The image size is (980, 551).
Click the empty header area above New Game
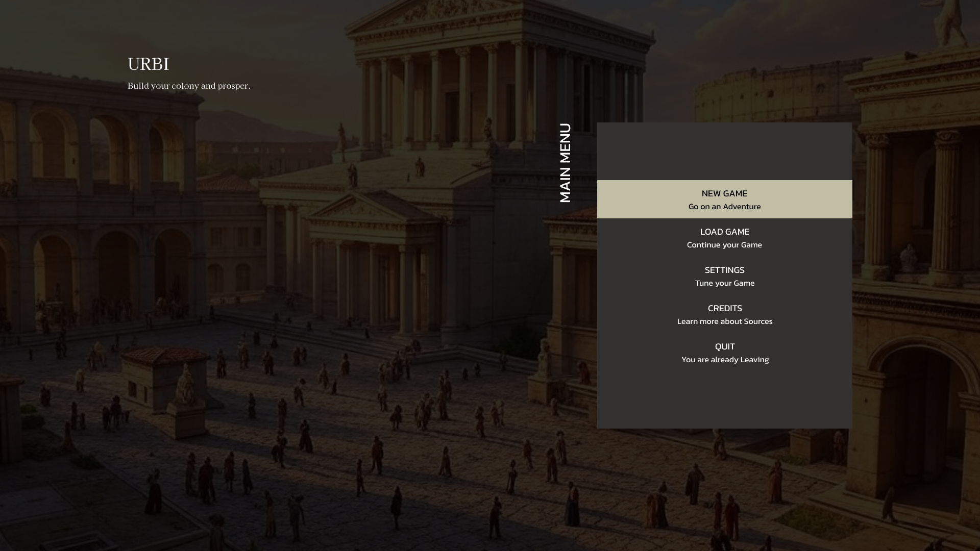click(724, 151)
